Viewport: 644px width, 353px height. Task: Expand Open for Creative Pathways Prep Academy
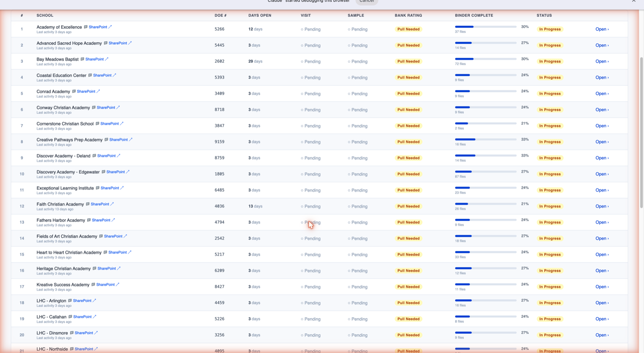point(602,142)
